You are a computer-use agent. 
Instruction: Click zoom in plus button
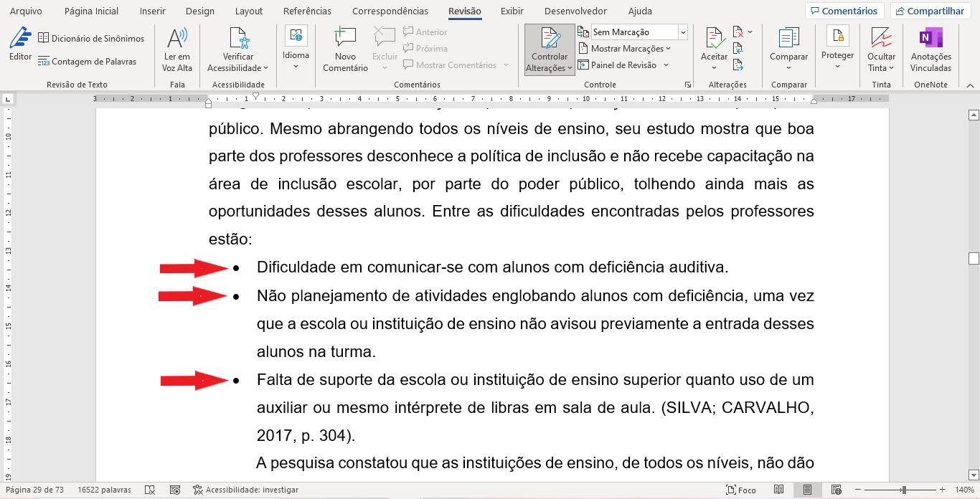(x=943, y=490)
